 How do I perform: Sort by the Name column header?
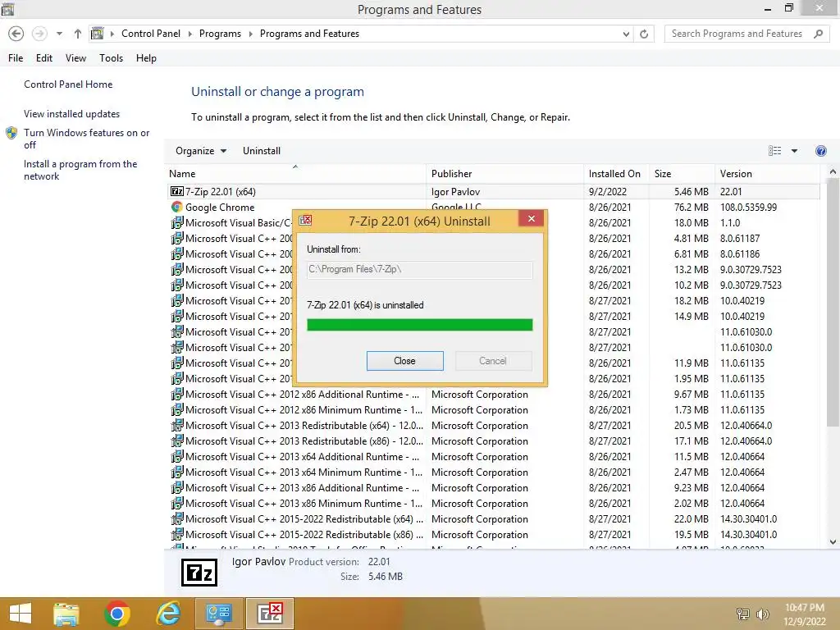coord(295,174)
